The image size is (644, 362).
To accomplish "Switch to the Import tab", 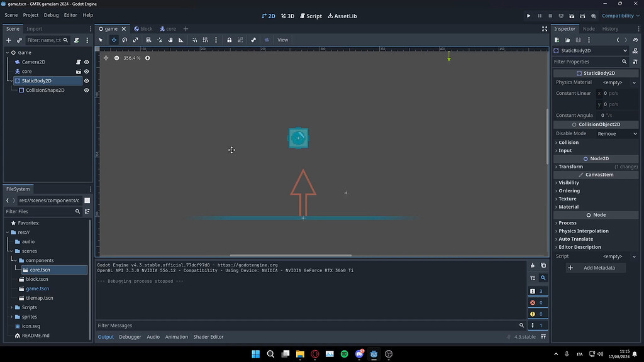I will 35,29.
